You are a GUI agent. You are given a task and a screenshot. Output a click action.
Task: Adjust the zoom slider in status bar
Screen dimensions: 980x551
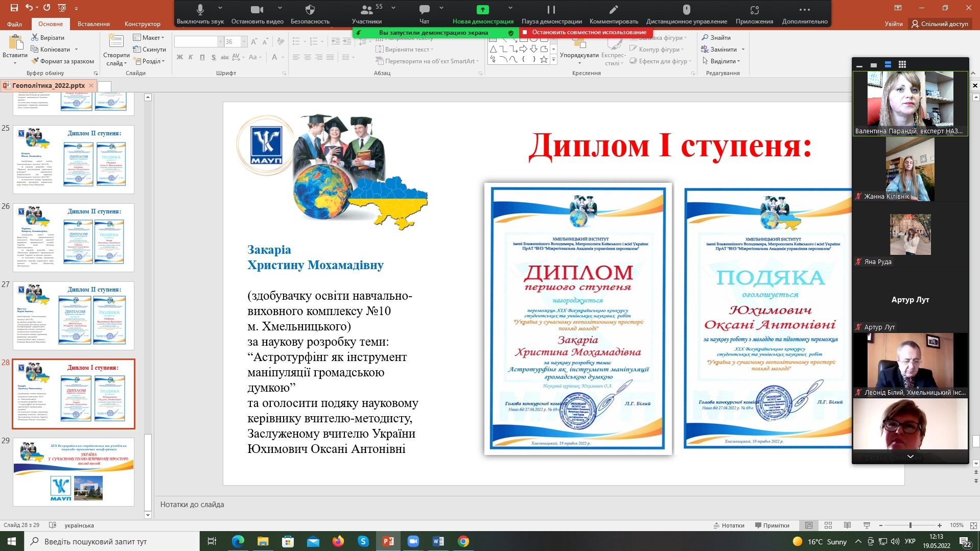coord(910,525)
